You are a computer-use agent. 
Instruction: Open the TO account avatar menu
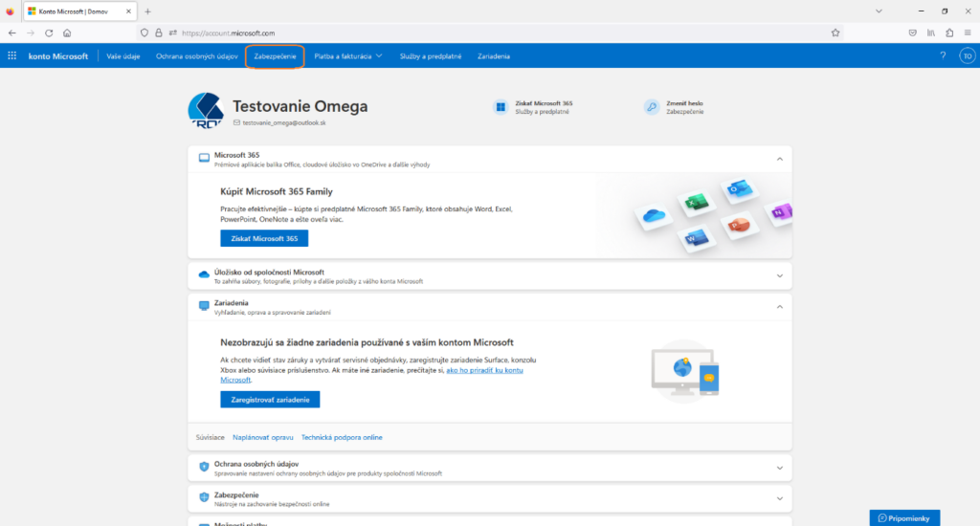coord(967,56)
